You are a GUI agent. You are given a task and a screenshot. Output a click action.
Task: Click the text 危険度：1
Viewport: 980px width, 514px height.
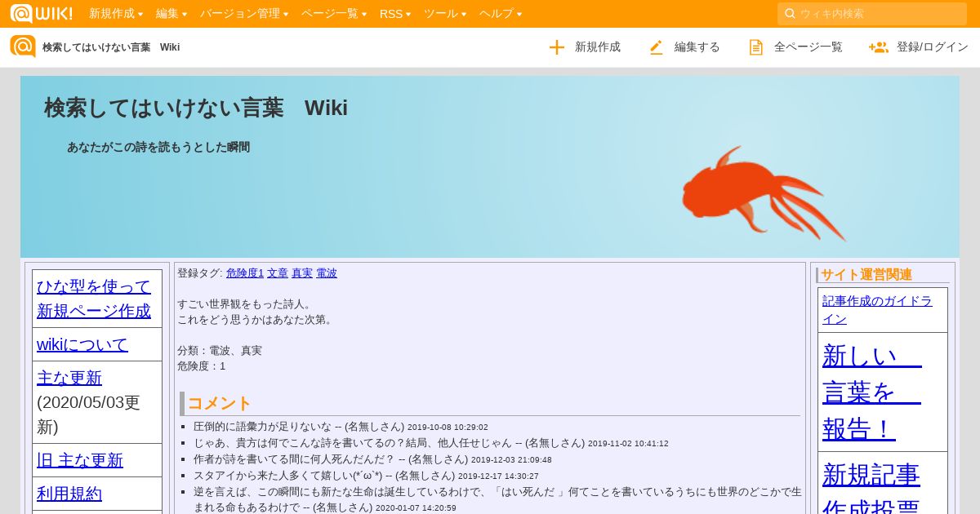(202, 366)
